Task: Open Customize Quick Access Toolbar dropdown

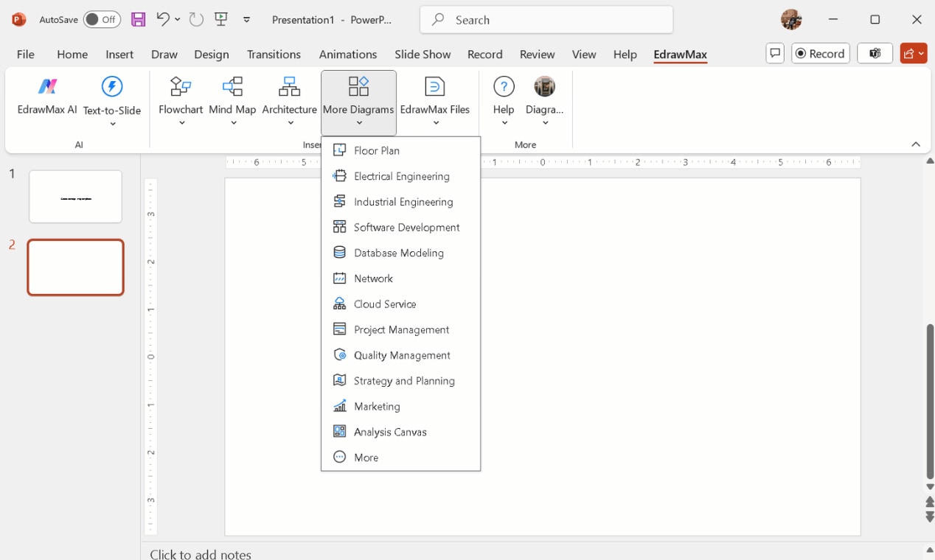Action: click(x=246, y=20)
